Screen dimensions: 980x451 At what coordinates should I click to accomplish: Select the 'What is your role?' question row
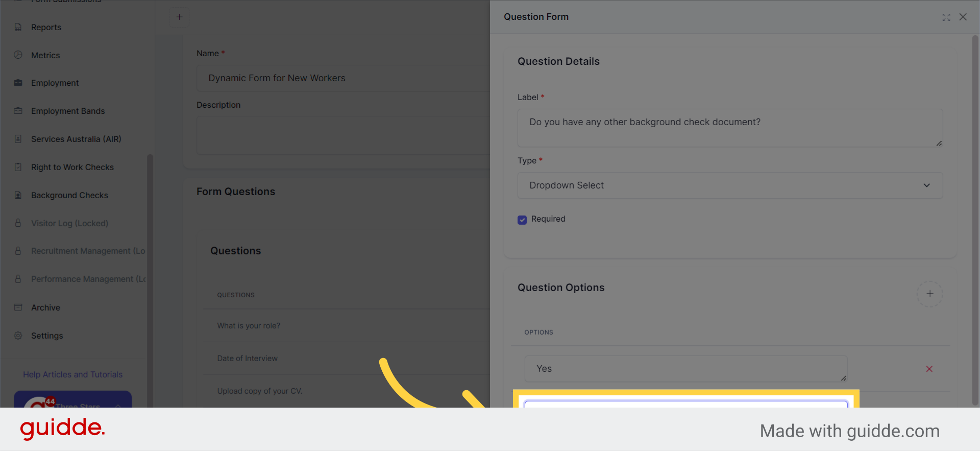[347, 326]
